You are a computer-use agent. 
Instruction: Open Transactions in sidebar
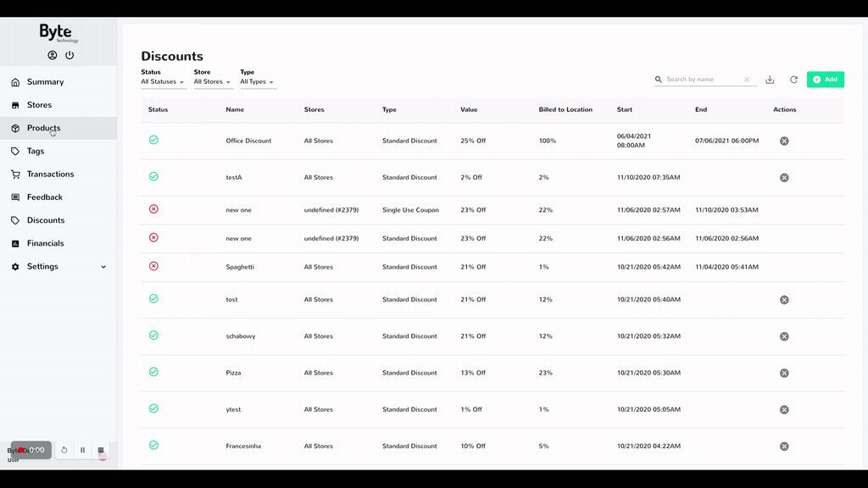tap(58, 175)
